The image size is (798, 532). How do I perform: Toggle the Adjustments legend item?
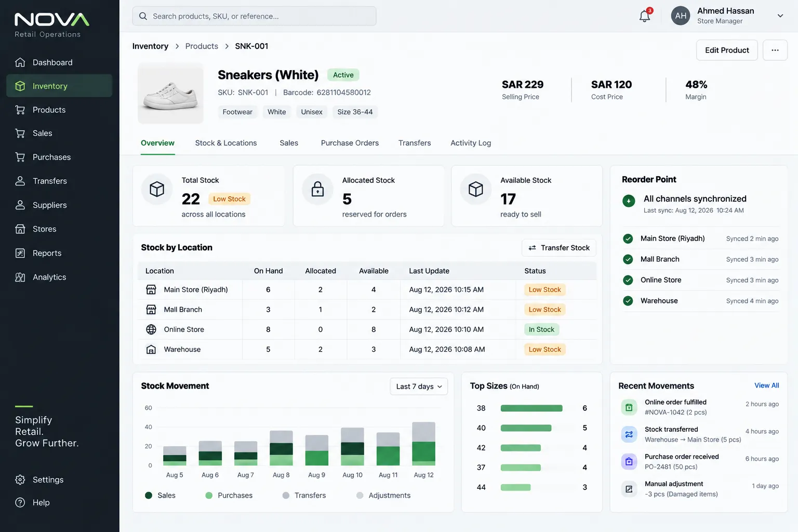(x=383, y=496)
